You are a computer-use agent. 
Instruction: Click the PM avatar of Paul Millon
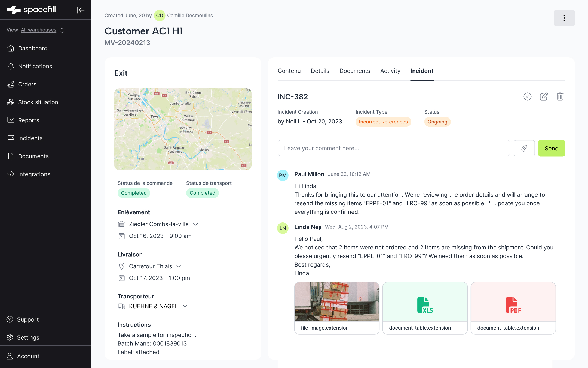click(x=283, y=175)
